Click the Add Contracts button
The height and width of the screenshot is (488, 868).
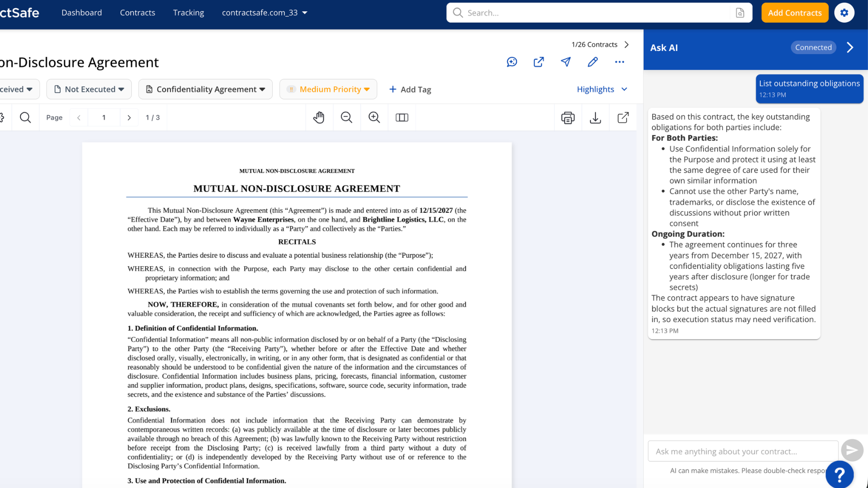pyautogui.click(x=795, y=13)
